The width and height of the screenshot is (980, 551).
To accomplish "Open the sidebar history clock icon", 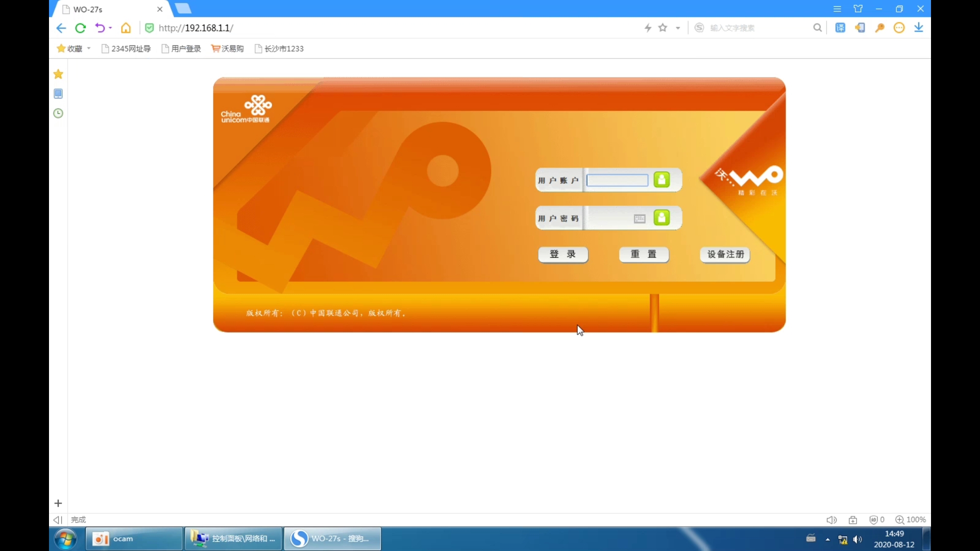I will tap(58, 113).
